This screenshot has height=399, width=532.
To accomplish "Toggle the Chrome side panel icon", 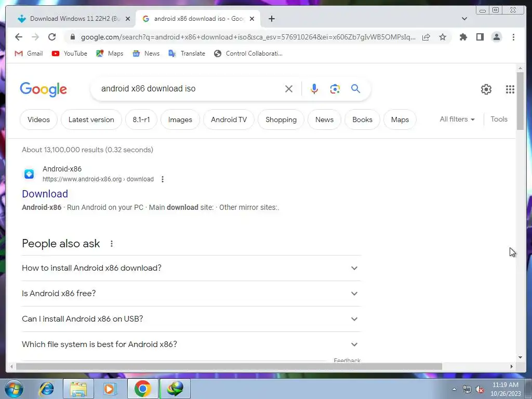I will [x=480, y=37].
